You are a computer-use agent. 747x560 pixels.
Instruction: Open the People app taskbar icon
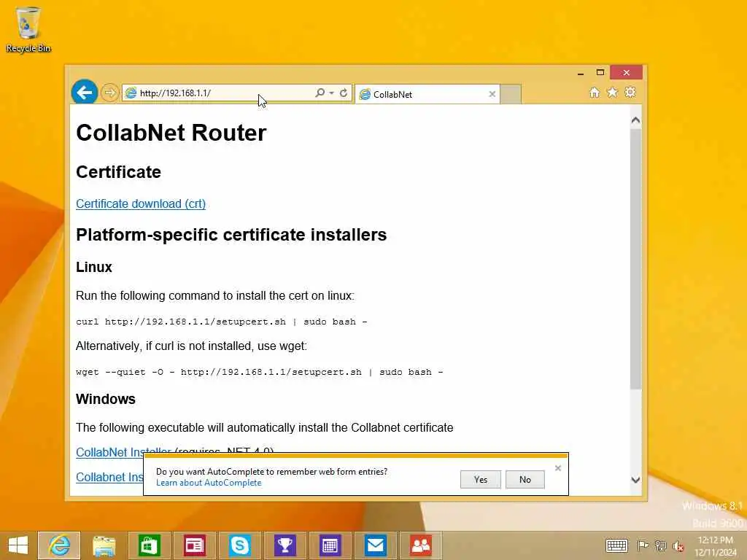point(421,545)
